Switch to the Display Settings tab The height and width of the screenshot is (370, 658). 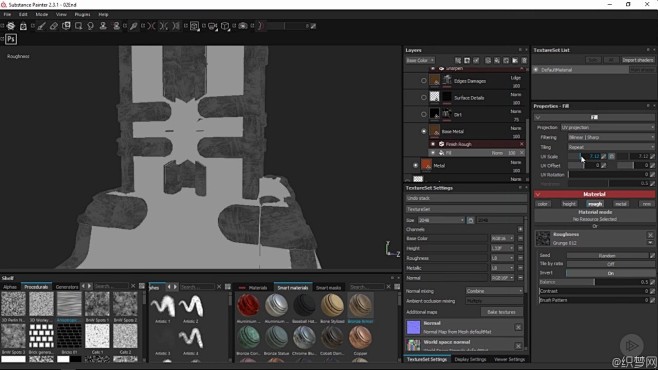point(470,359)
